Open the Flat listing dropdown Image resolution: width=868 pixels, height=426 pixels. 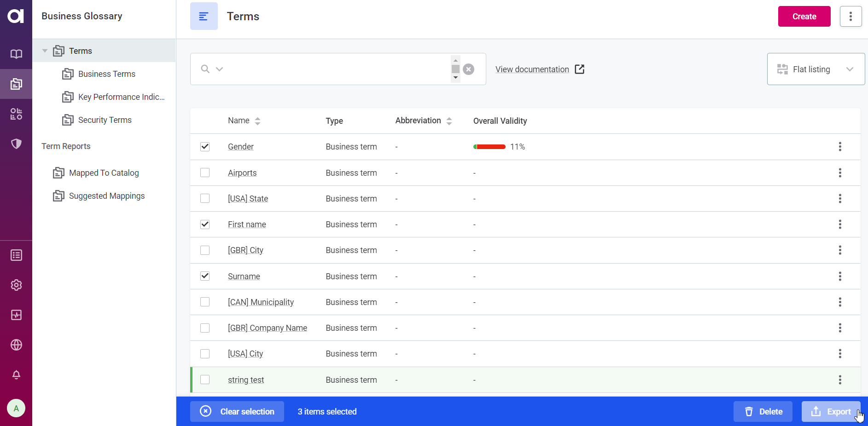[815, 69]
